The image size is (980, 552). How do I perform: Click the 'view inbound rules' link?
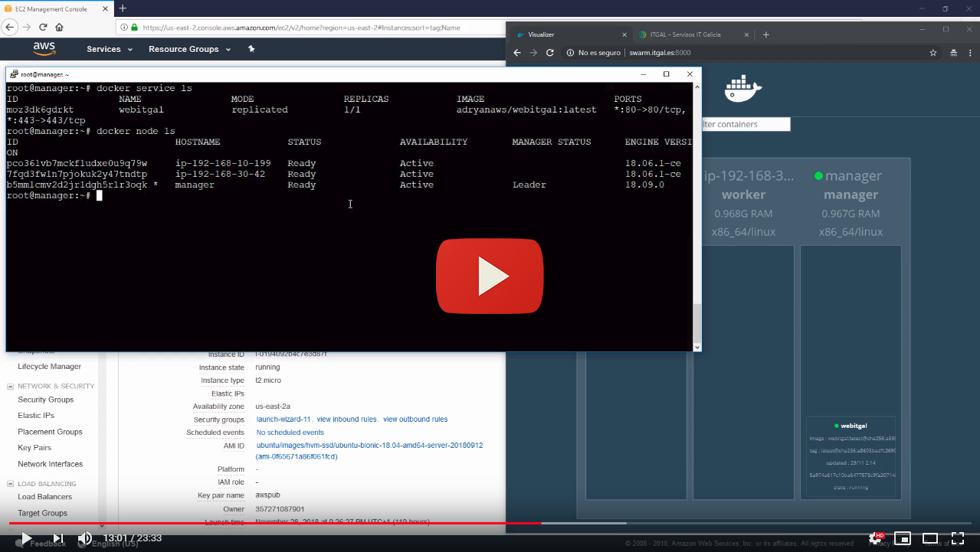click(x=347, y=420)
